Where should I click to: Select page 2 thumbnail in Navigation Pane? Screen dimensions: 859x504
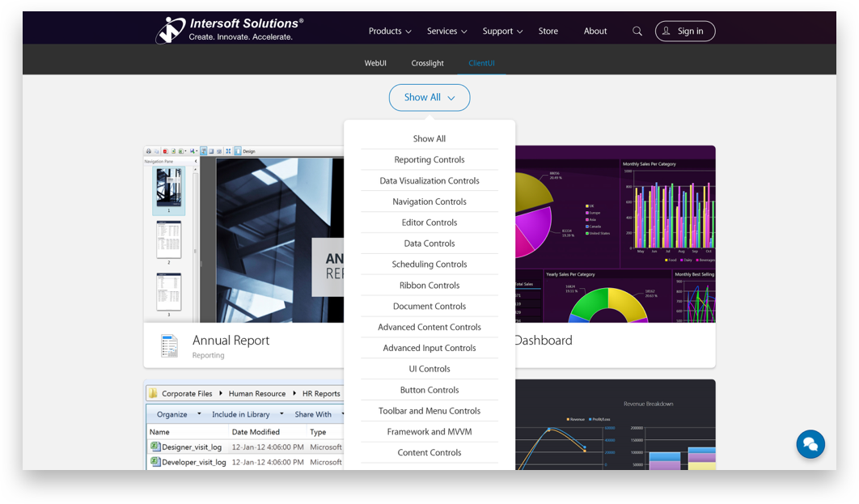pos(169,239)
